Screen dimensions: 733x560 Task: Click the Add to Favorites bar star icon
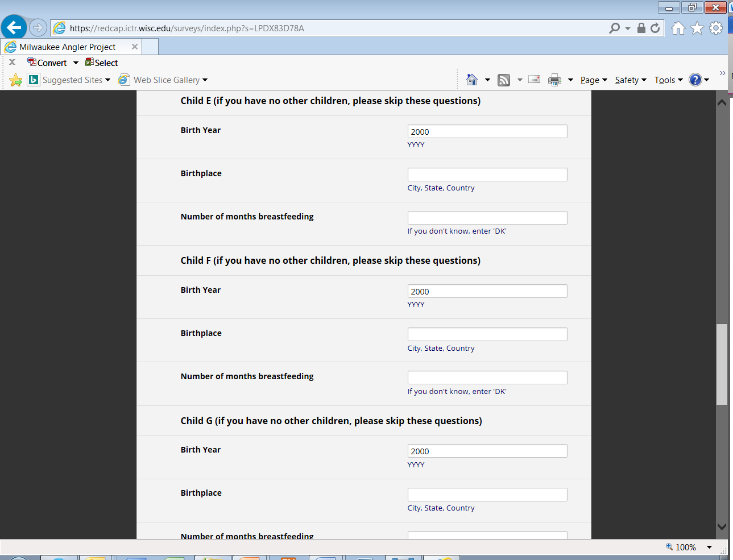(16, 80)
